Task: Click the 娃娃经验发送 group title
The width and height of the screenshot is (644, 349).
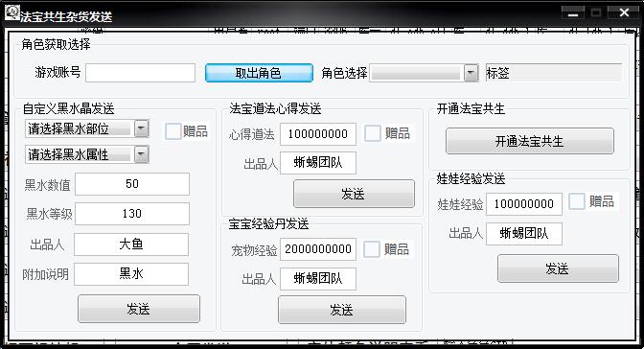Action: click(x=471, y=179)
